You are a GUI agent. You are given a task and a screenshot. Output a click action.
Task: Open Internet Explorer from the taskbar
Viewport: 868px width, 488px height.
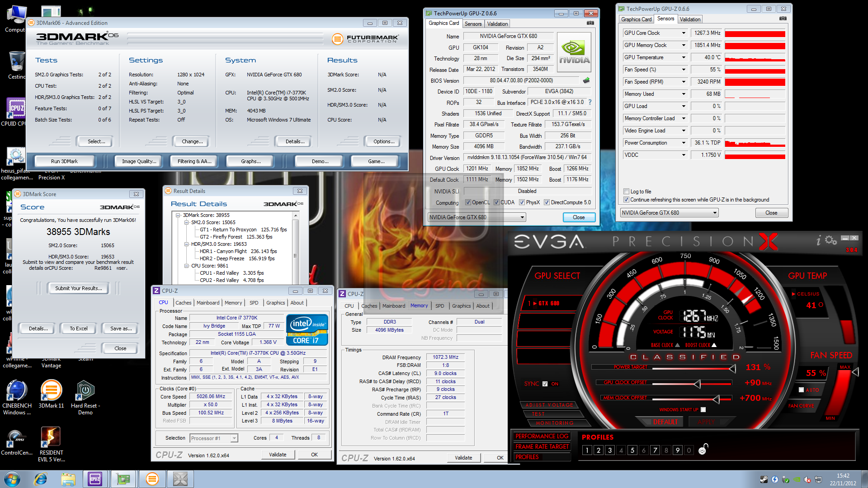(x=41, y=479)
